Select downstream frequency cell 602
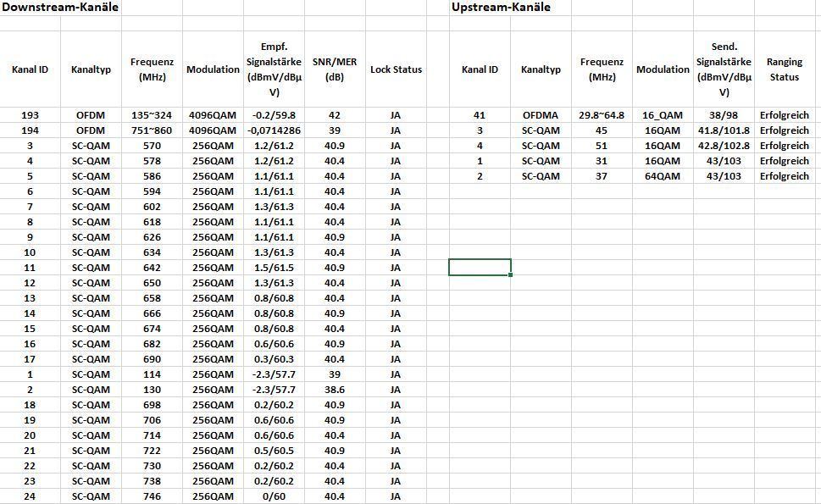The height and width of the screenshot is (504, 821). (152, 207)
